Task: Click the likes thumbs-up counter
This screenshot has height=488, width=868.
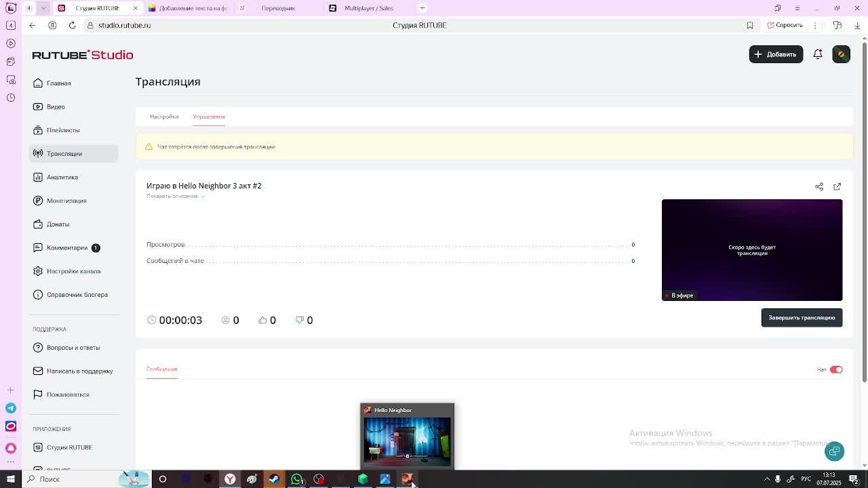Action: [x=267, y=320]
